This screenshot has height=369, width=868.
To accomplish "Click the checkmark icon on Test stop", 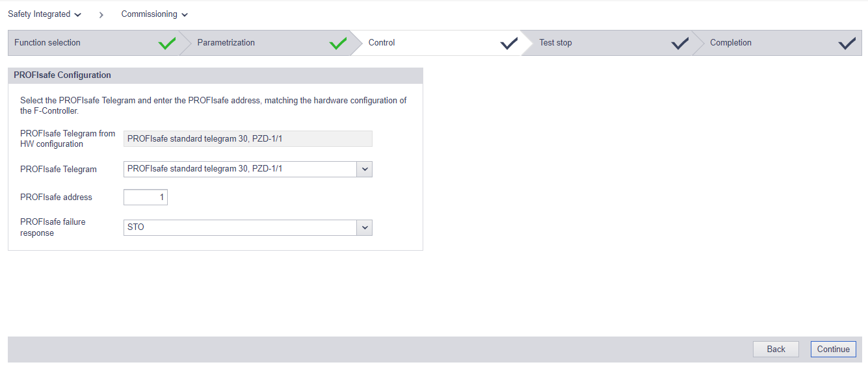I will [x=679, y=44].
